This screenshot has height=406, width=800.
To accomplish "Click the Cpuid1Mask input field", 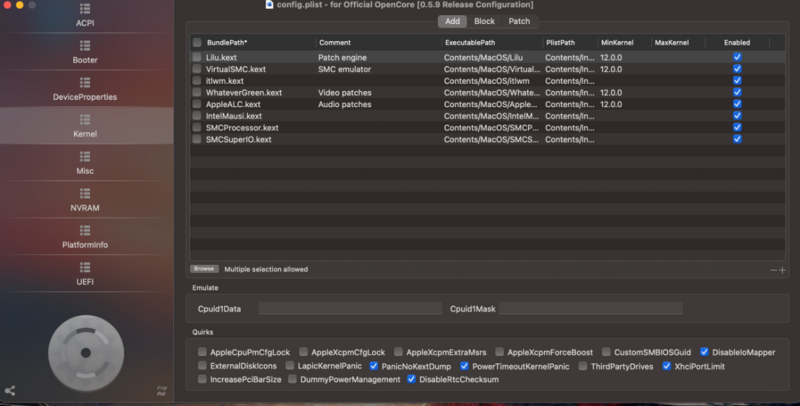I will [x=591, y=308].
